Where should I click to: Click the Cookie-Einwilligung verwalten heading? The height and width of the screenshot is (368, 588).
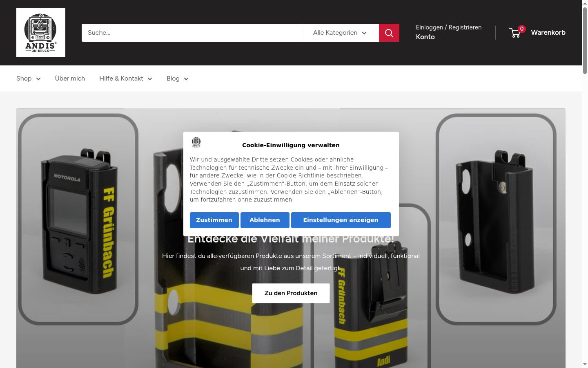tap(291, 145)
